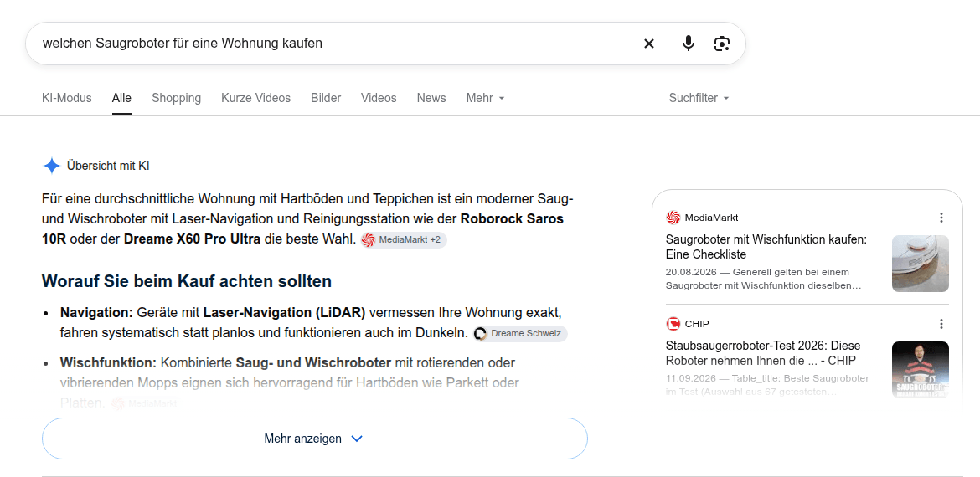This screenshot has height=477, width=980.
Task: Click MediaMarkt article robot thumbnail
Action: pyautogui.click(x=920, y=264)
